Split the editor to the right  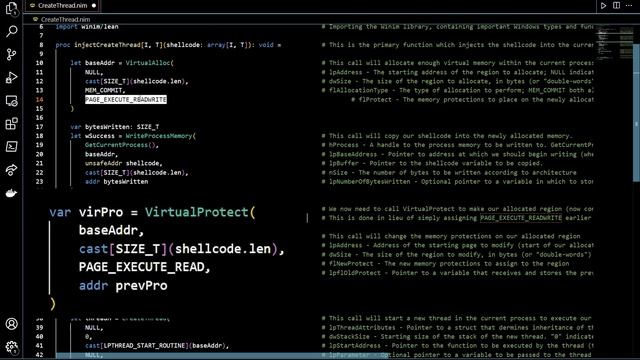(x=616, y=5)
